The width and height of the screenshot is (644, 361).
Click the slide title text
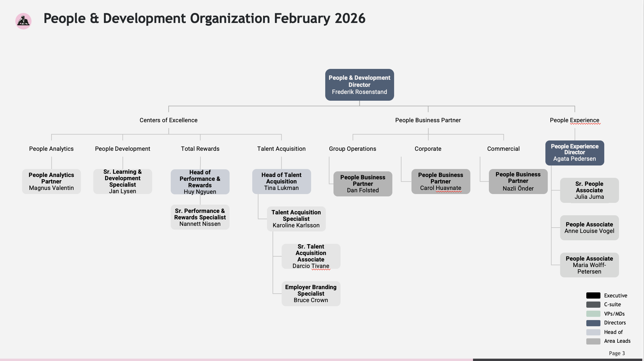point(204,18)
